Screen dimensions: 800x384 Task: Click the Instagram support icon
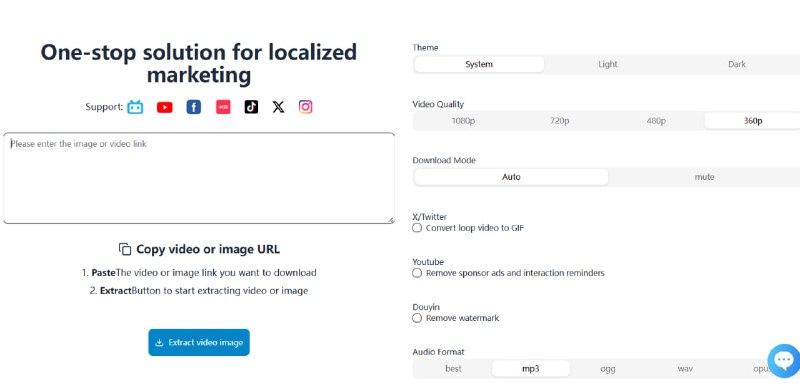click(305, 107)
